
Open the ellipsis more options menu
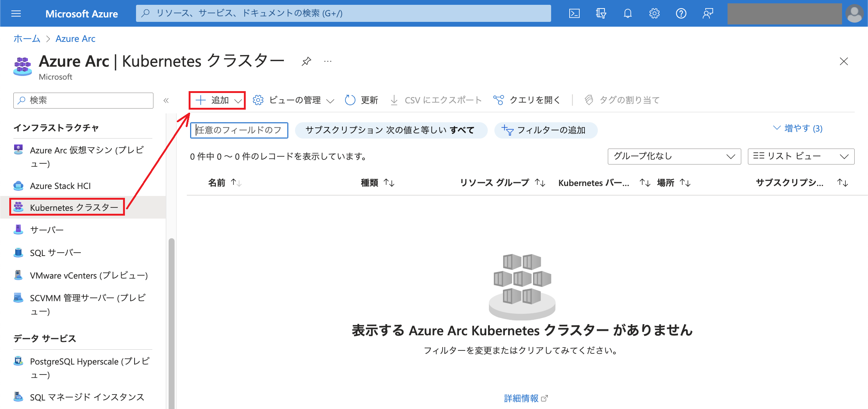(x=328, y=61)
